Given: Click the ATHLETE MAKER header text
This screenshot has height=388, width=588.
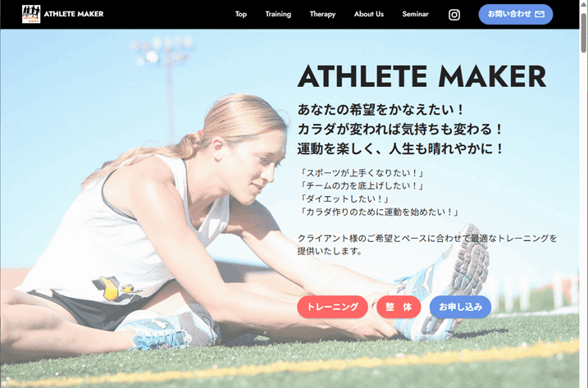Looking at the screenshot, I should 74,14.
